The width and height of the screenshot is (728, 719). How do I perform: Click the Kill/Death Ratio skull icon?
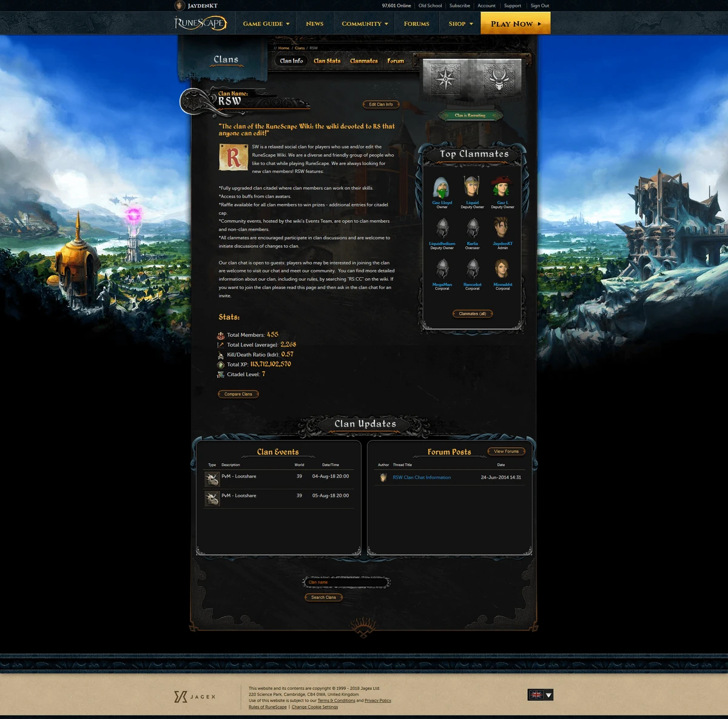tap(221, 355)
